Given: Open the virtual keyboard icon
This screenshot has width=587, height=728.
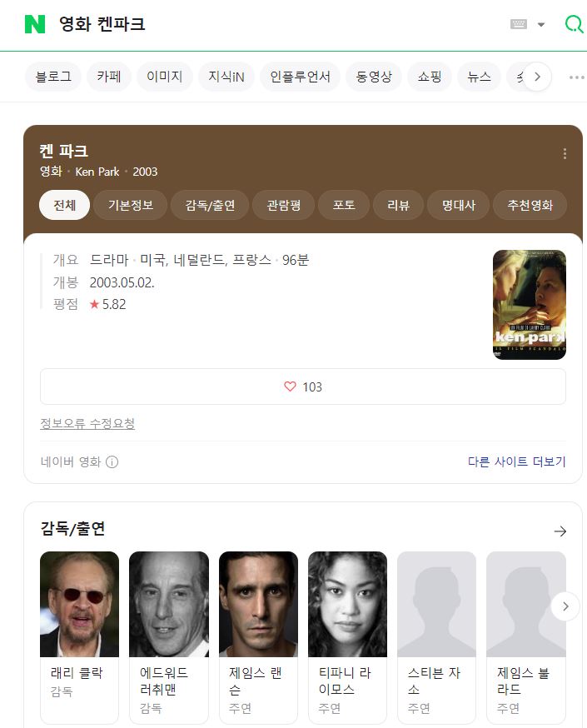Looking at the screenshot, I should 519,24.
